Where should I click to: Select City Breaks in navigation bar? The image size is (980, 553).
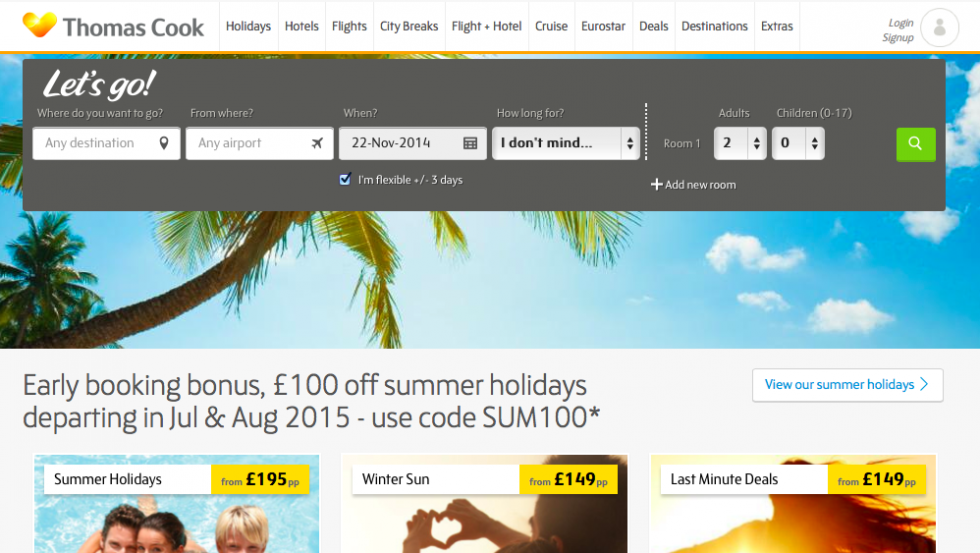(409, 26)
